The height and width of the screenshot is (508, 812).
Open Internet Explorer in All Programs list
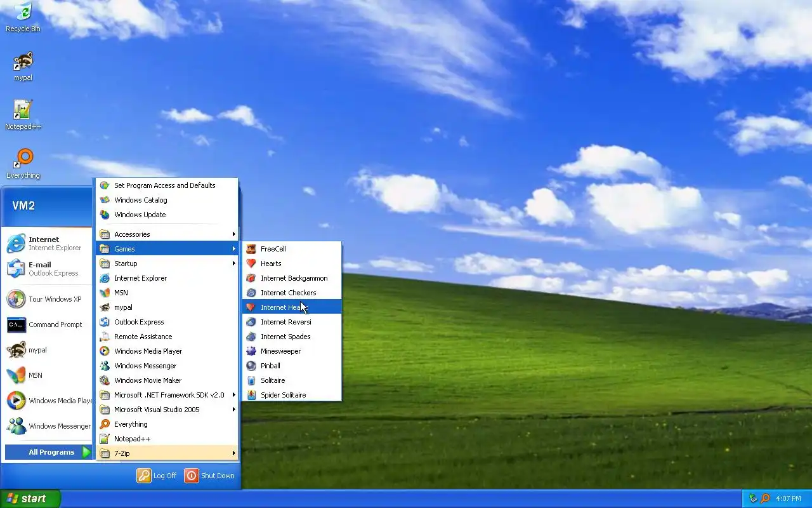point(167,278)
